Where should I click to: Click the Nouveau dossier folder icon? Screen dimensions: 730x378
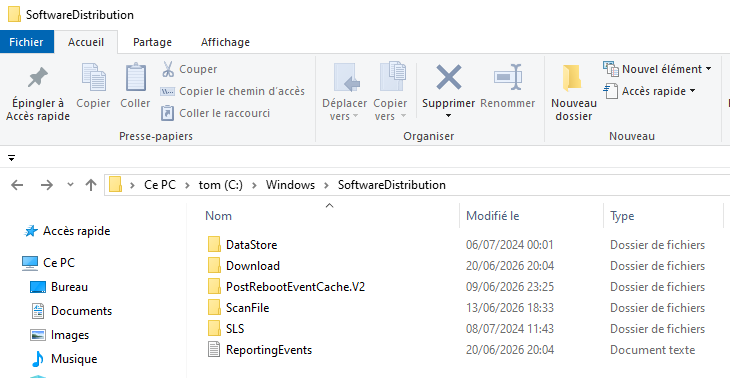(572, 78)
